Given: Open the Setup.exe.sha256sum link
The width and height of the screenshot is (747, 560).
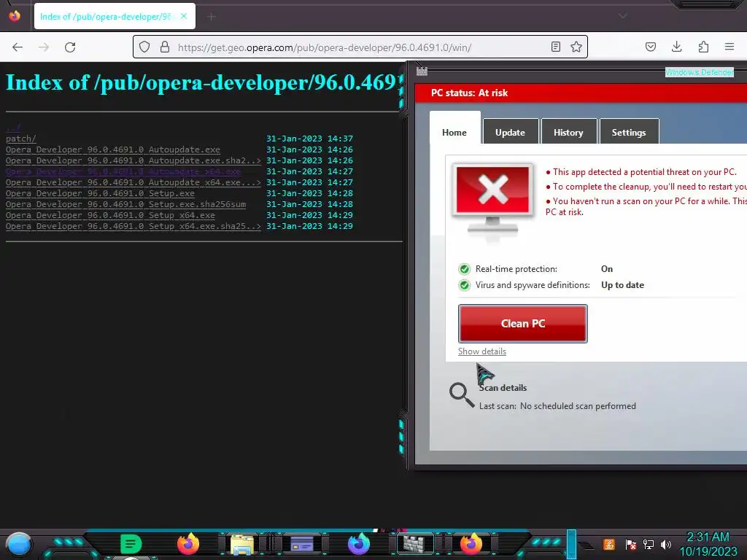Looking at the screenshot, I should [125, 204].
